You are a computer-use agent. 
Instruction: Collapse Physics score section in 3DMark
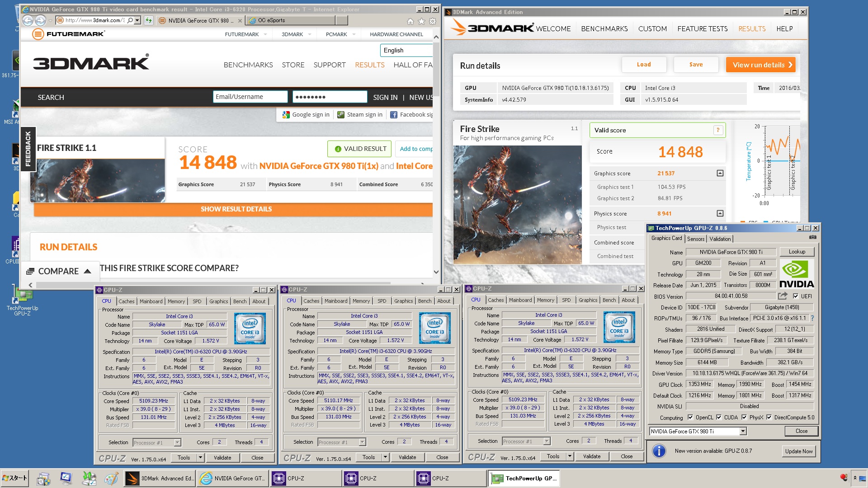click(720, 213)
